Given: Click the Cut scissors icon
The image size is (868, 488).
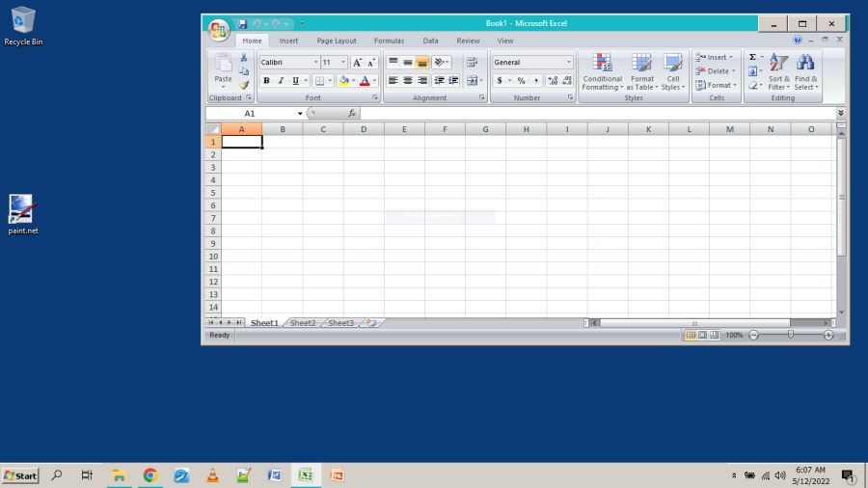Looking at the screenshot, I should 244,58.
